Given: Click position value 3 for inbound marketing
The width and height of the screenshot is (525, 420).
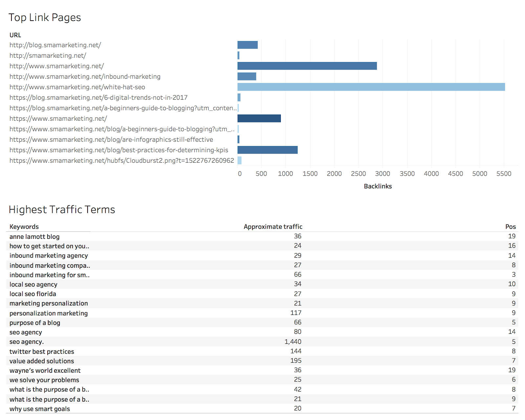Looking at the screenshot, I should click(514, 275).
